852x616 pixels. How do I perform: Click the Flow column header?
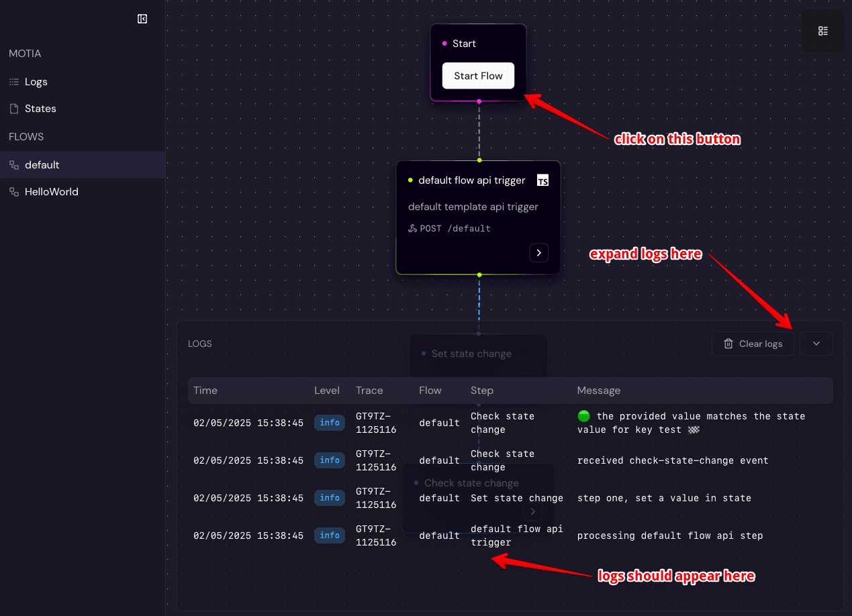click(x=430, y=391)
